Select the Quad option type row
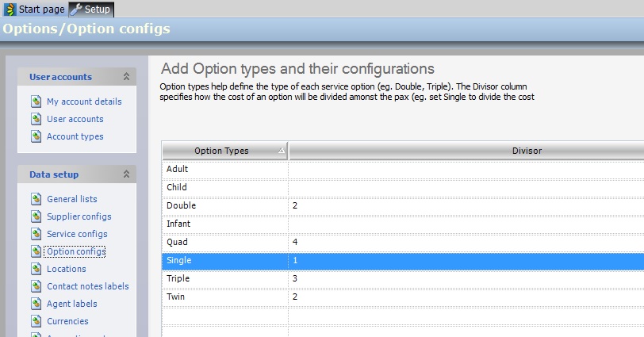Viewport: 644px width, 337px height. (x=224, y=242)
